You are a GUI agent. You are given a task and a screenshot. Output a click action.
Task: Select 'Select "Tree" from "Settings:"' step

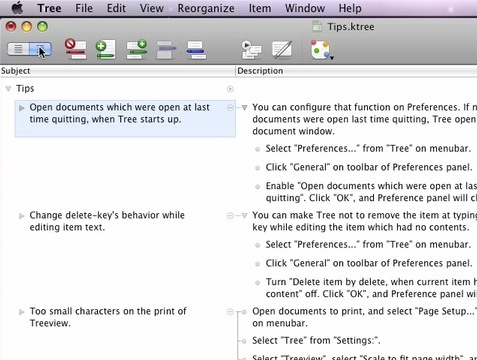(316, 340)
